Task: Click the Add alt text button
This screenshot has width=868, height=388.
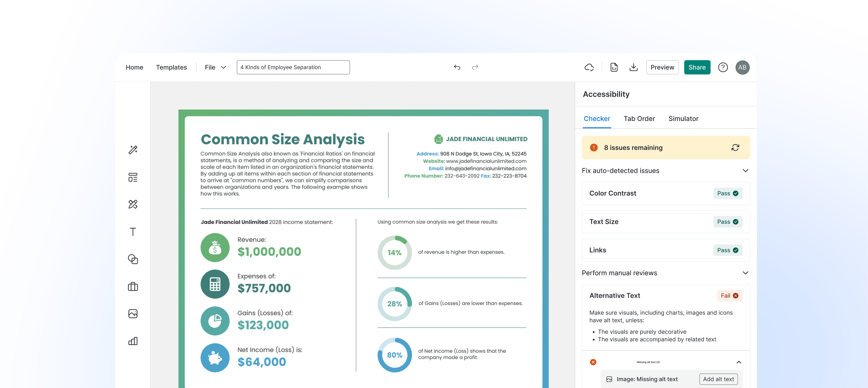Action: point(718,379)
